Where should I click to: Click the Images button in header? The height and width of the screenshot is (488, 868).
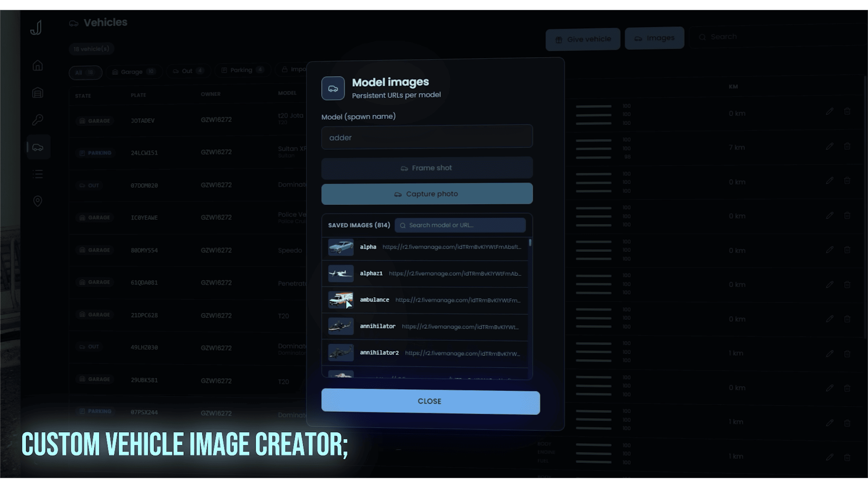click(x=654, y=38)
